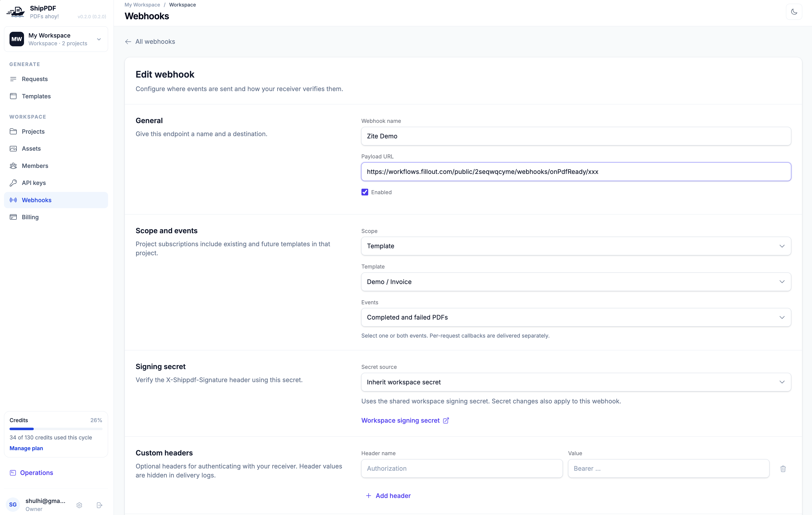This screenshot has height=515, width=812.
Task: Click the MW workspace avatar
Action: (17, 39)
